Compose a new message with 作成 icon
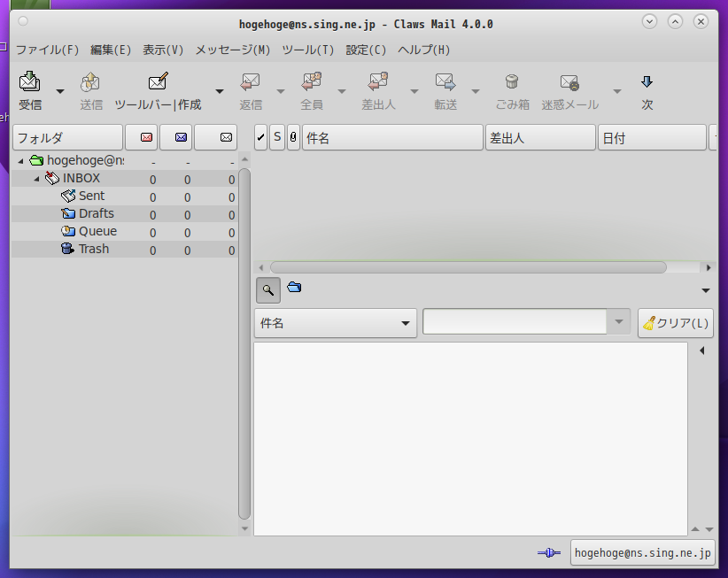 tap(158, 81)
